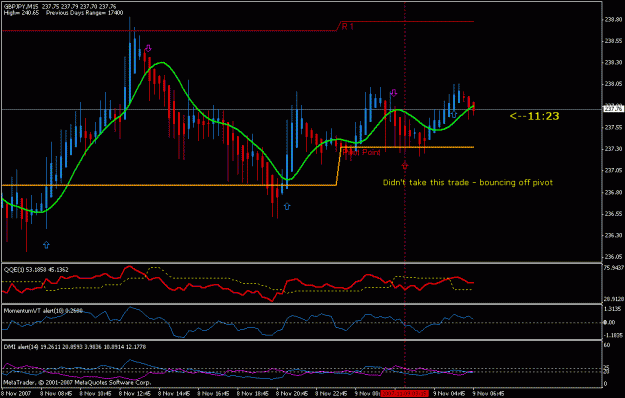
Task: Click the '8 Nov 14:45' time axis label
Action: click(x=174, y=394)
